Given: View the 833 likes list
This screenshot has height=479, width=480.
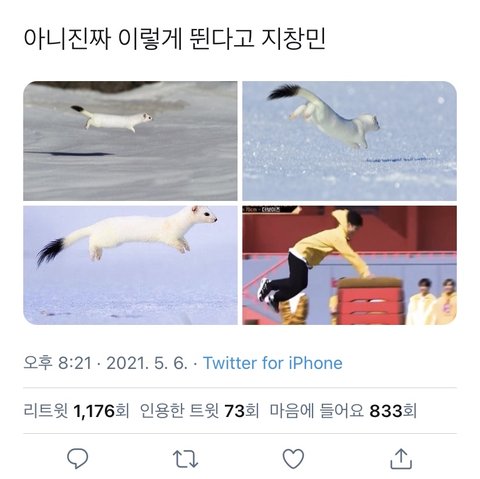Looking at the screenshot, I should [343, 411].
